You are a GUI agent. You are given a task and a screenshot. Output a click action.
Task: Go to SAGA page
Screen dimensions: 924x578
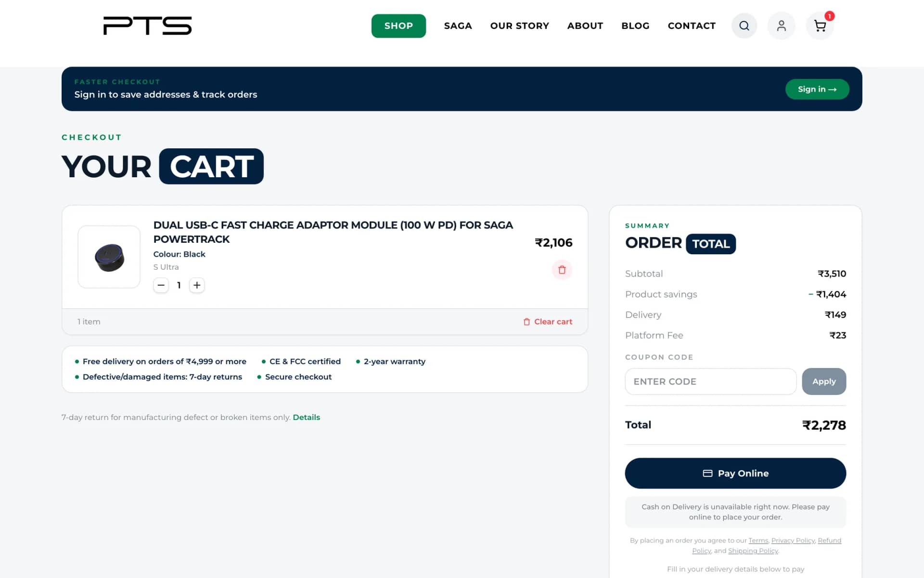point(458,26)
